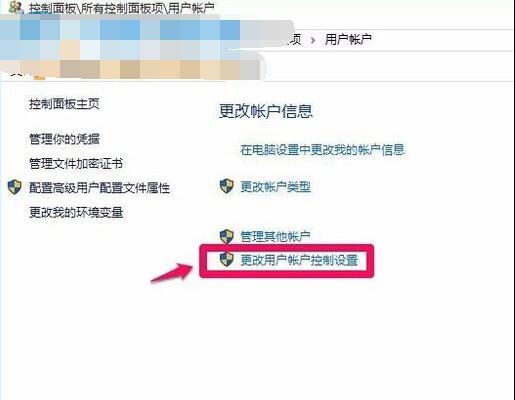Click the 更改帐户信息 heading
515x400 pixels.
click(266, 111)
